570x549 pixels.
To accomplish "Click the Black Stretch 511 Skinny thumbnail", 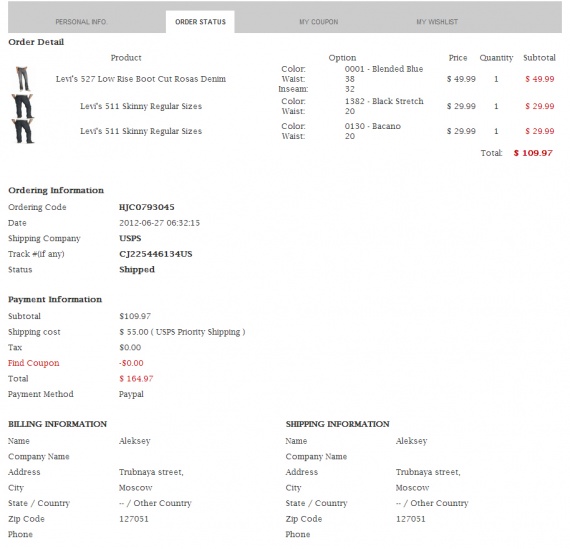I will (x=23, y=106).
